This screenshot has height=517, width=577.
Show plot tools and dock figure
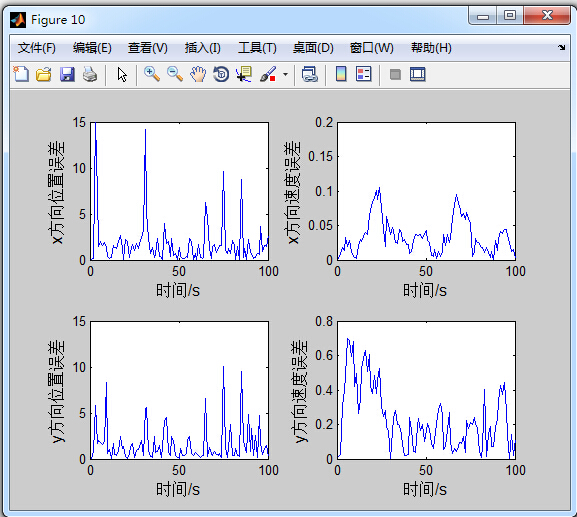pyautogui.click(x=418, y=74)
